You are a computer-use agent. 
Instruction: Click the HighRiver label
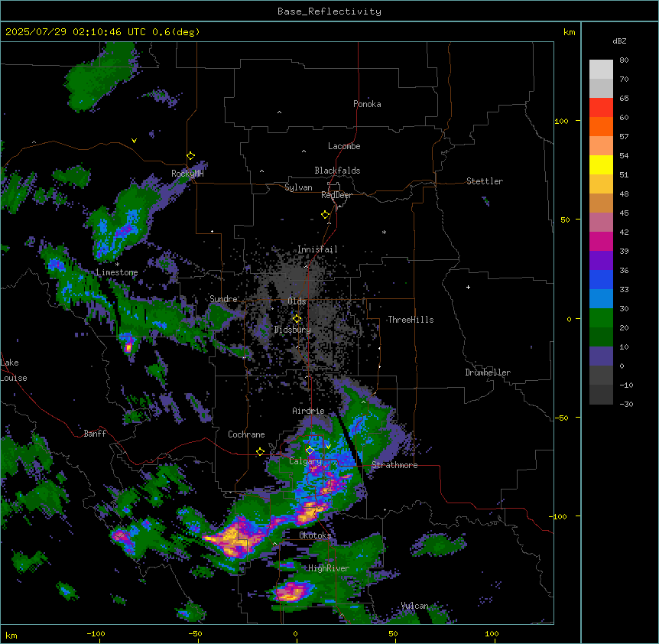(x=329, y=568)
